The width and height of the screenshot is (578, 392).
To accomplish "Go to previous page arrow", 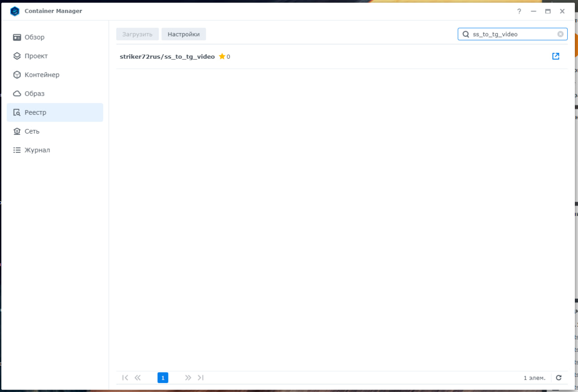I will [x=138, y=378].
